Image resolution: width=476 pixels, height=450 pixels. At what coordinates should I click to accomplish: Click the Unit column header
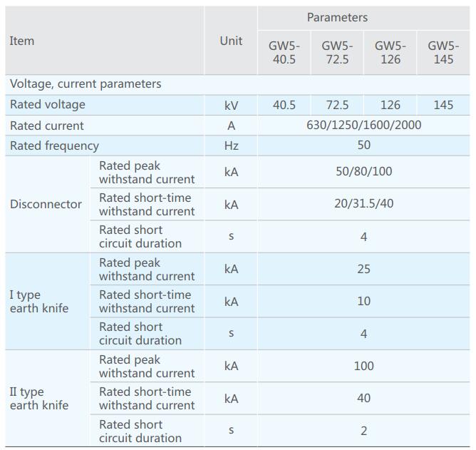point(231,41)
